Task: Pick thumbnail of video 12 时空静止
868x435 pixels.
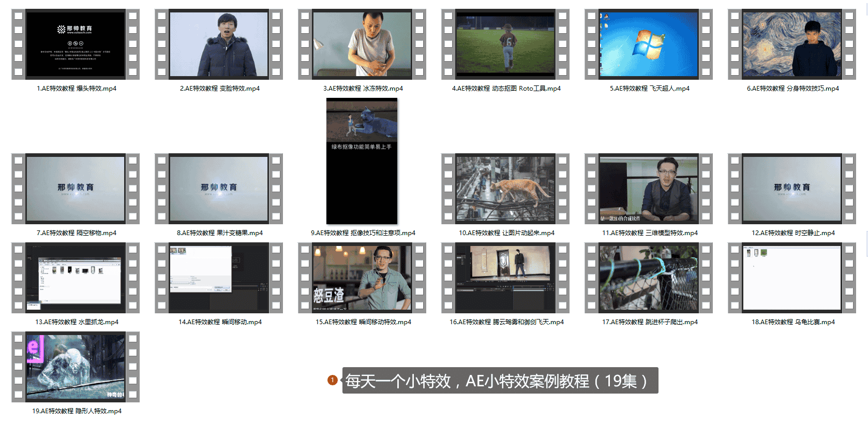Action: click(792, 189)
